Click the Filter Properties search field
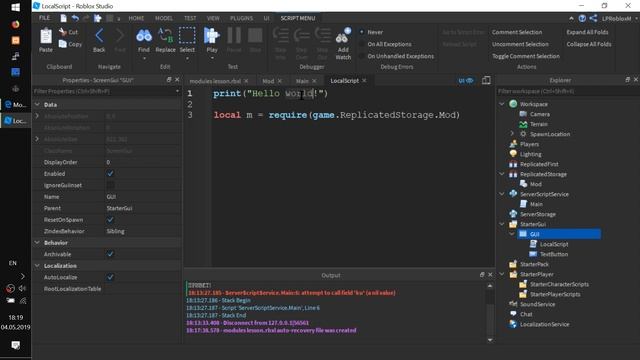This screenshot has height=360, width=640. [x=106, y=91]
